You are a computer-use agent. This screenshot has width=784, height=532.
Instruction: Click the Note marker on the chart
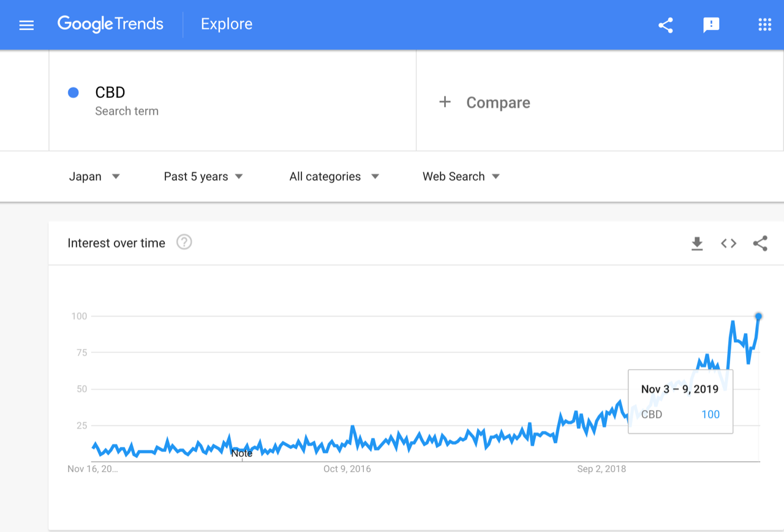(x=242, y=454)
